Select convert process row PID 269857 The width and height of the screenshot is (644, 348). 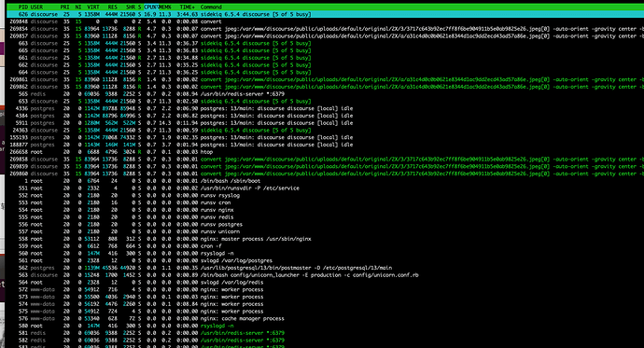pyautogui.click(x=326, y=36)
